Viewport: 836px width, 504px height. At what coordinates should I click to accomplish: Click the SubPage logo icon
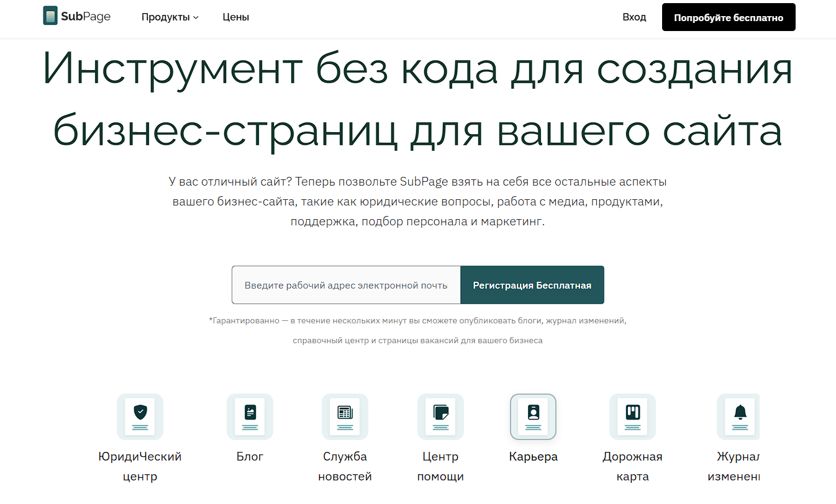(50, 17)
